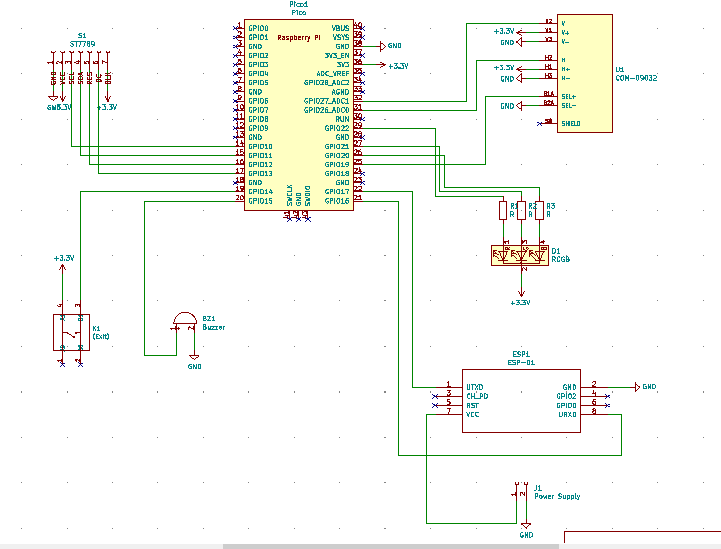Click the 'SWCLK' pin name on the Pico

coord(290,195)
